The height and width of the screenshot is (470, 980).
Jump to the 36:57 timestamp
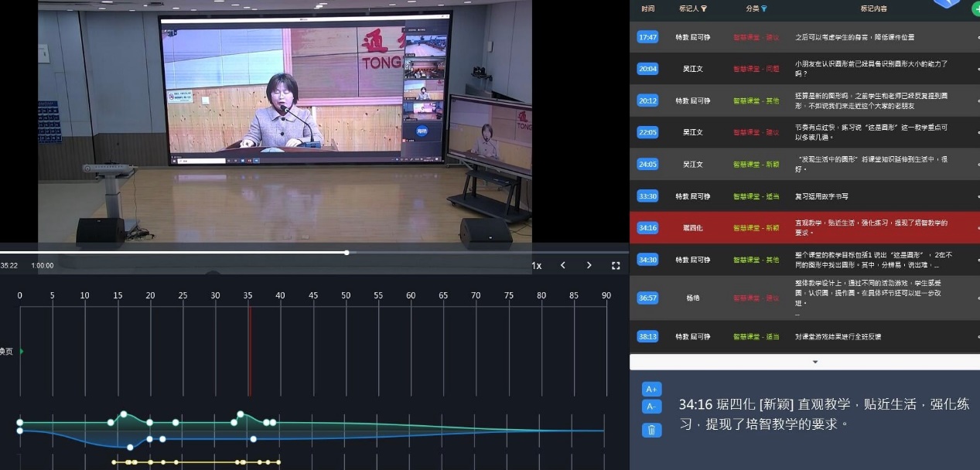click(647, 298)
